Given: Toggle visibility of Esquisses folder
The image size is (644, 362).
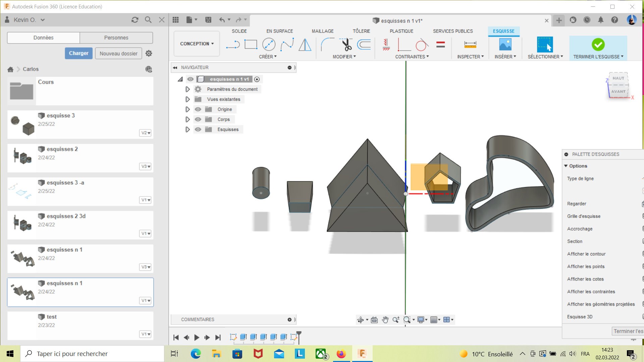Looking at the screenshot, I should coord(198,129).
